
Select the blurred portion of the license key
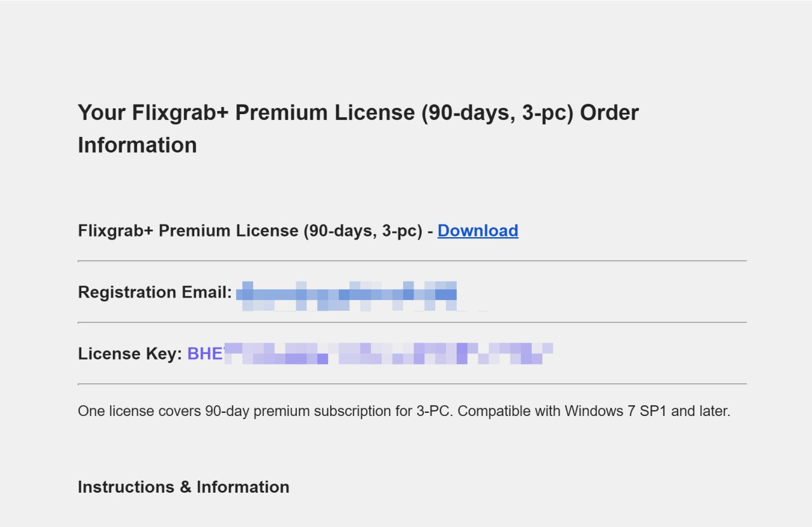click(388, 354)
